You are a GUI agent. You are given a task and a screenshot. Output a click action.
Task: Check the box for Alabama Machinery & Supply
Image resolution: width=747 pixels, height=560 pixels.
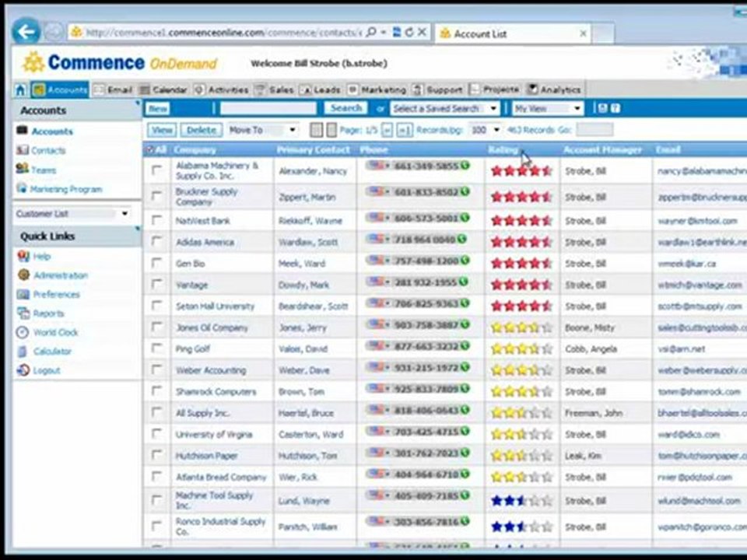(156, 170)
